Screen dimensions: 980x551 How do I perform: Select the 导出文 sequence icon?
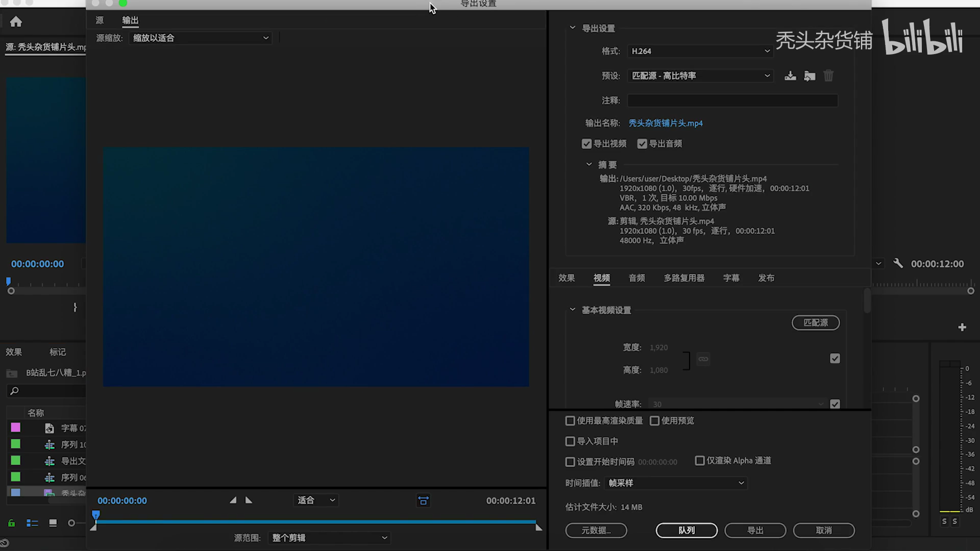50,461
